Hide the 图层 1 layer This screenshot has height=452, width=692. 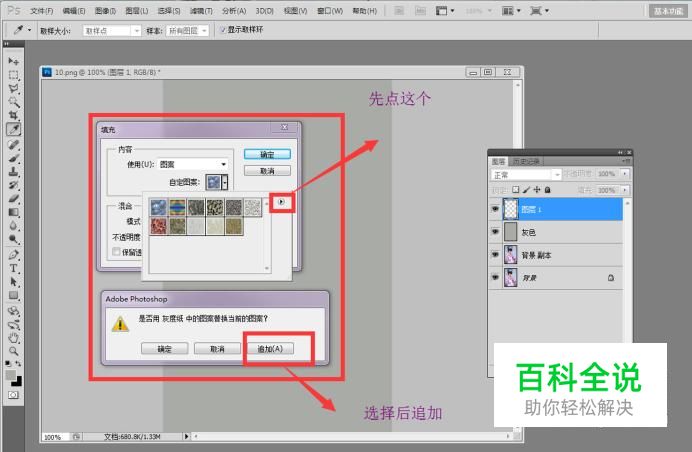coord(495,209)
